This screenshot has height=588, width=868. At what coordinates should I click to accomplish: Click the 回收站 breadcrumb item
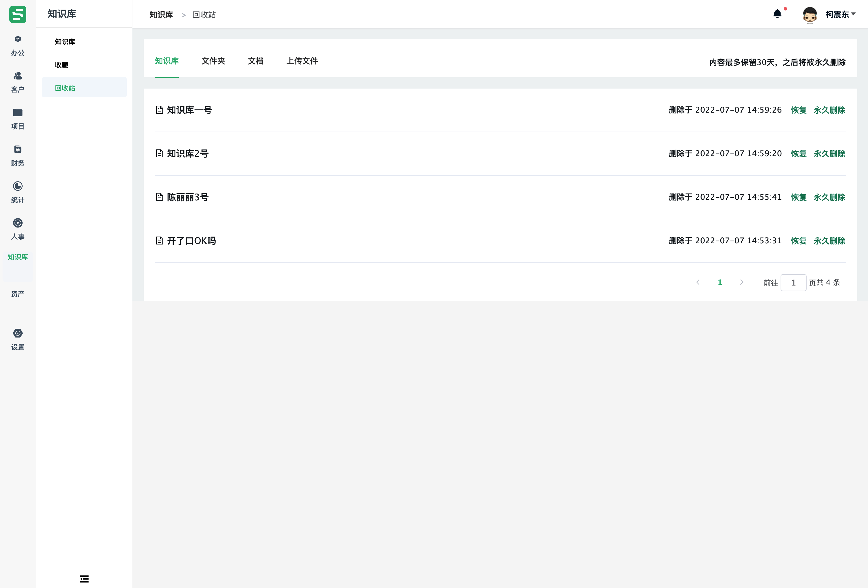pos(204,14)
